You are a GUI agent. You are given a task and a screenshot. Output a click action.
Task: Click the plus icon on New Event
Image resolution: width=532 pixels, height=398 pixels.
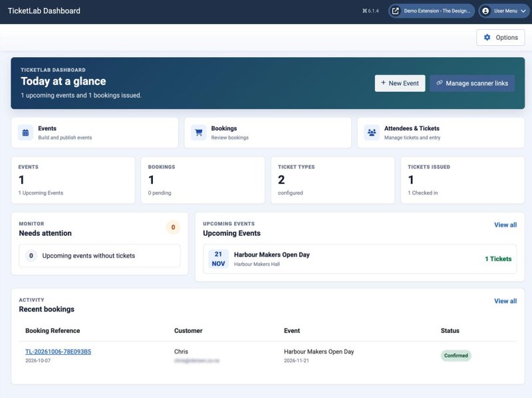383,82
